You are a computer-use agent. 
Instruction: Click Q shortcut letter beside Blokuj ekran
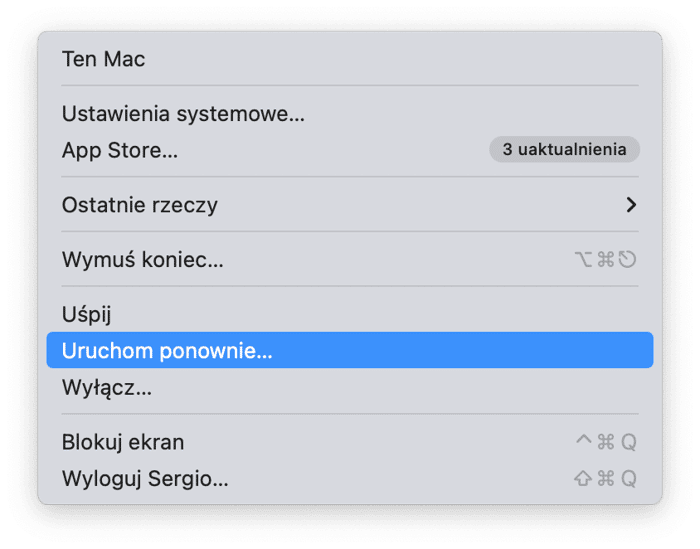point(629,442)
